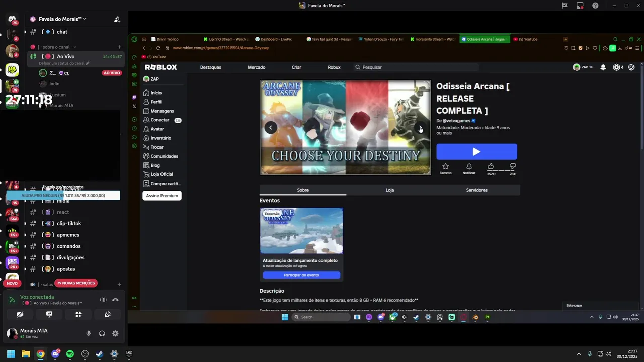Add game to favorites star
The height and width of the screenshot is (362, 644).
click(445, 168)
